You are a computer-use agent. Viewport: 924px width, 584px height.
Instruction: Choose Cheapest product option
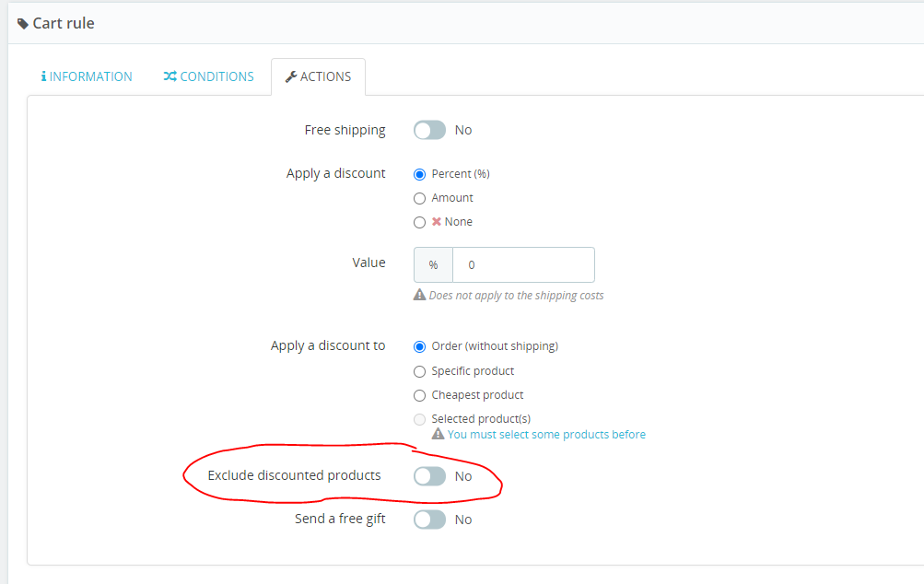[419, 395]
